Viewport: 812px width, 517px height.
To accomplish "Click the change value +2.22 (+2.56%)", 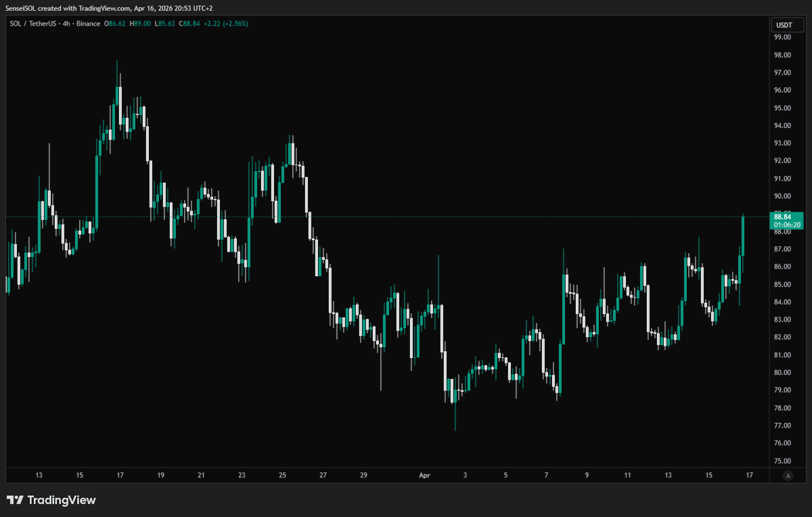I will [x=227, y=24].
